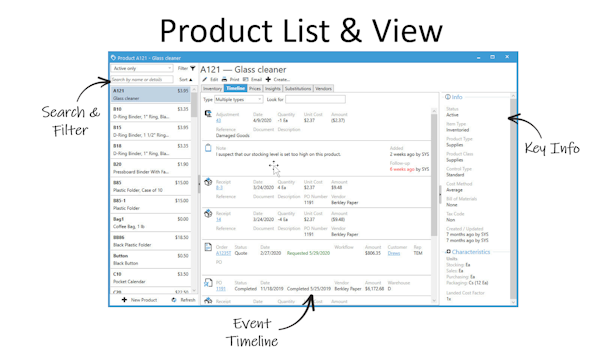The height and width of the screenshot is (360, 600).
Task: Open the Vendors tab
Action: click(x=323, y=89)
